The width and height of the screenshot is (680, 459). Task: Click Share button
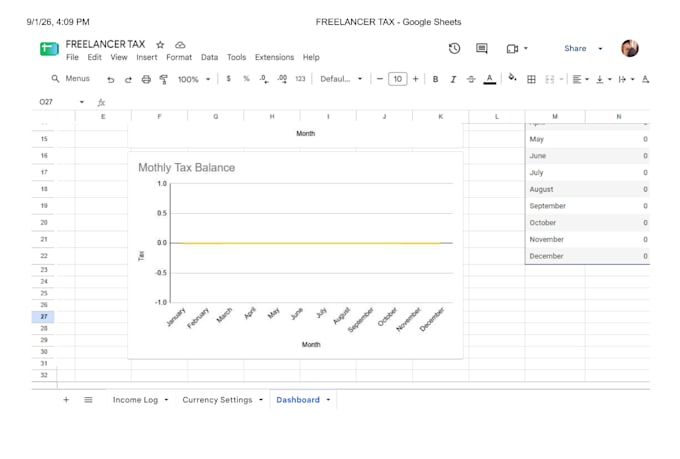click(575, 49)
